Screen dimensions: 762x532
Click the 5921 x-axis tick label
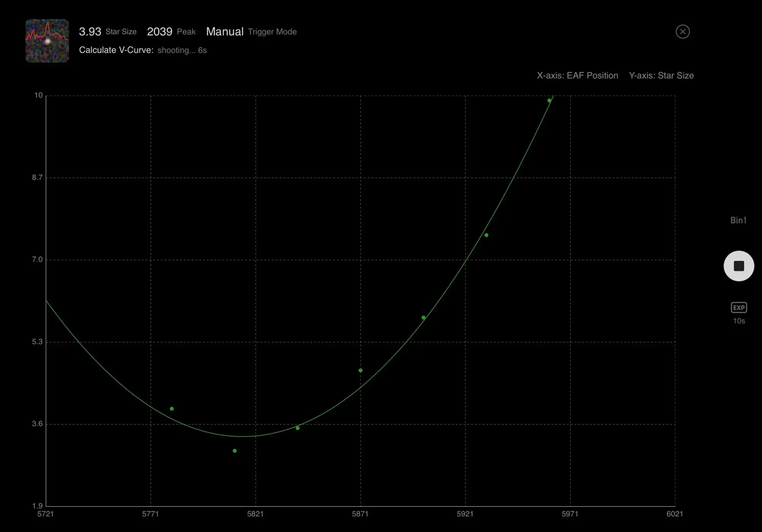pos(465,514)
